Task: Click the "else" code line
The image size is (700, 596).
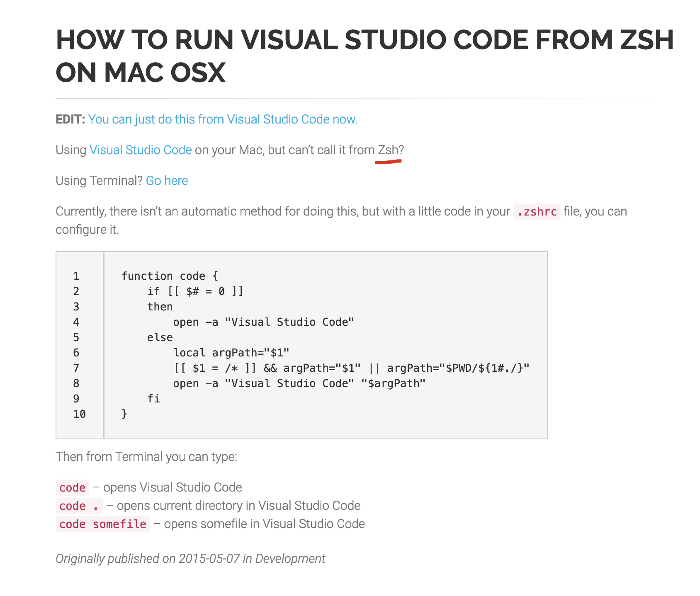Action: [160, 337]
